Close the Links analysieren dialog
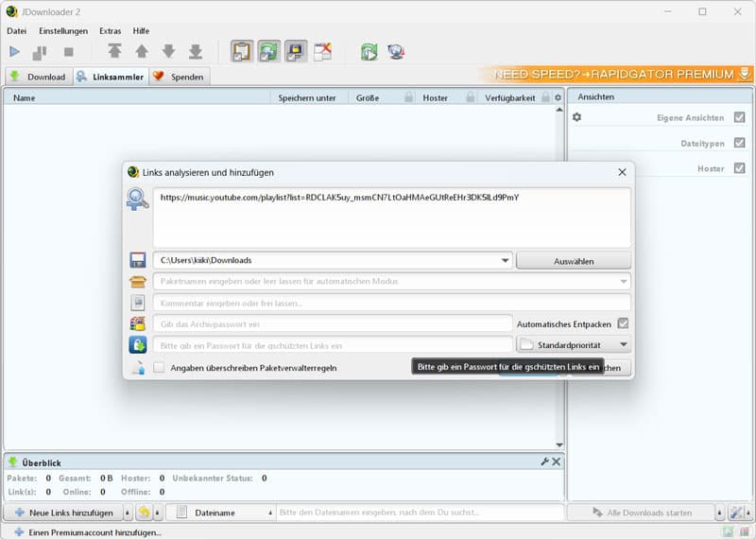The height and width of the screenshot is (540, 756). [x=622, y=172]
